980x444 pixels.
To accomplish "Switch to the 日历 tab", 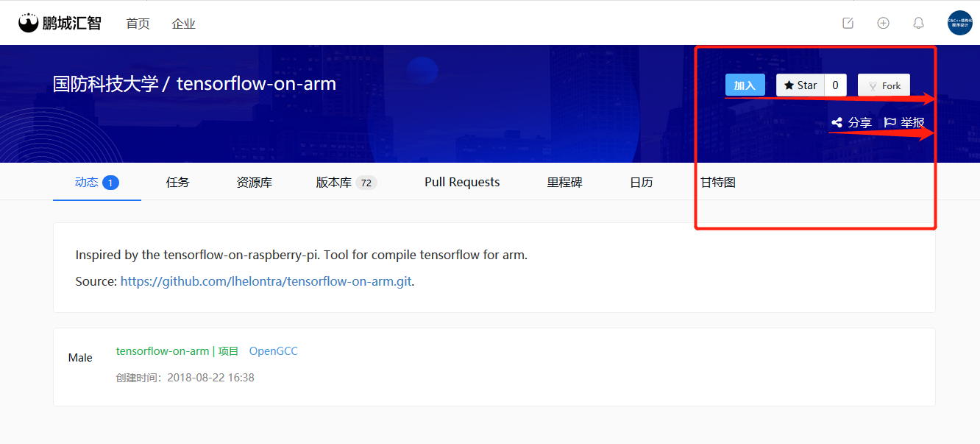I will pyautogui.click(x=642, y=182).
